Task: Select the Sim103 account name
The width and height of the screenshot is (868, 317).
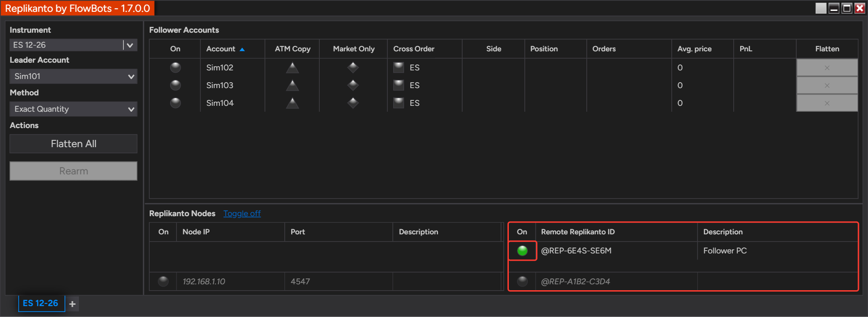Action: pyautogui.click(x=220, y=85)
